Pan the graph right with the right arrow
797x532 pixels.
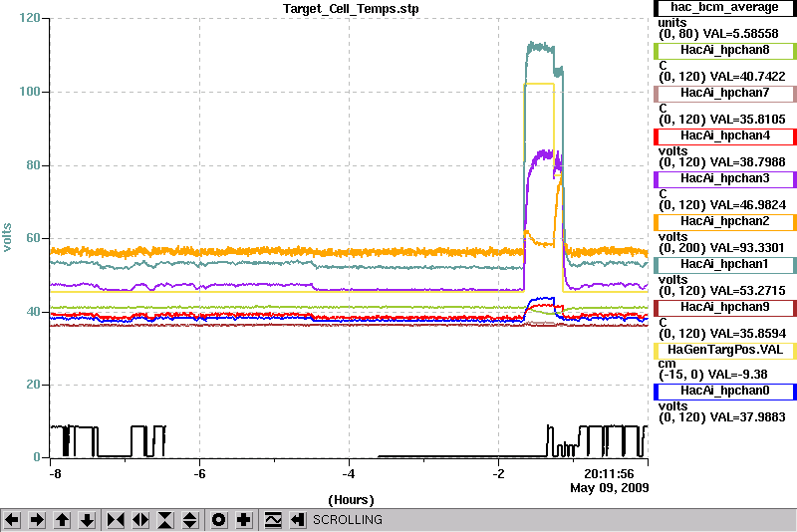coord(37,520)
